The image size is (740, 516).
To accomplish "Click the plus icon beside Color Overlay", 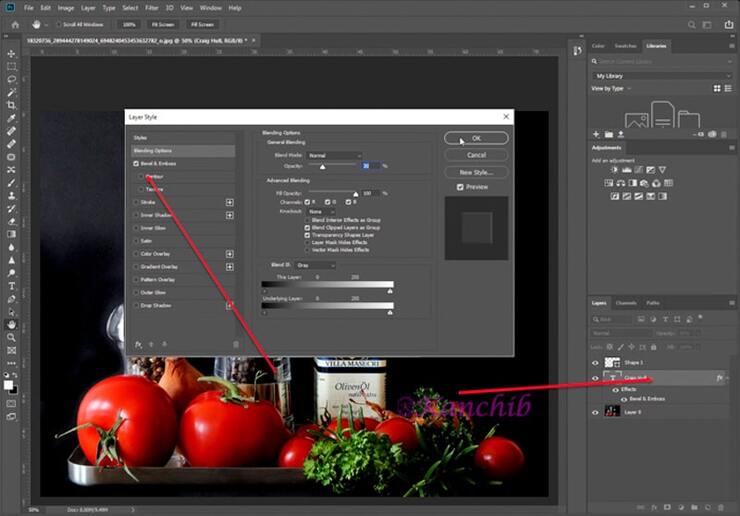I will click(x=229, y=254).
